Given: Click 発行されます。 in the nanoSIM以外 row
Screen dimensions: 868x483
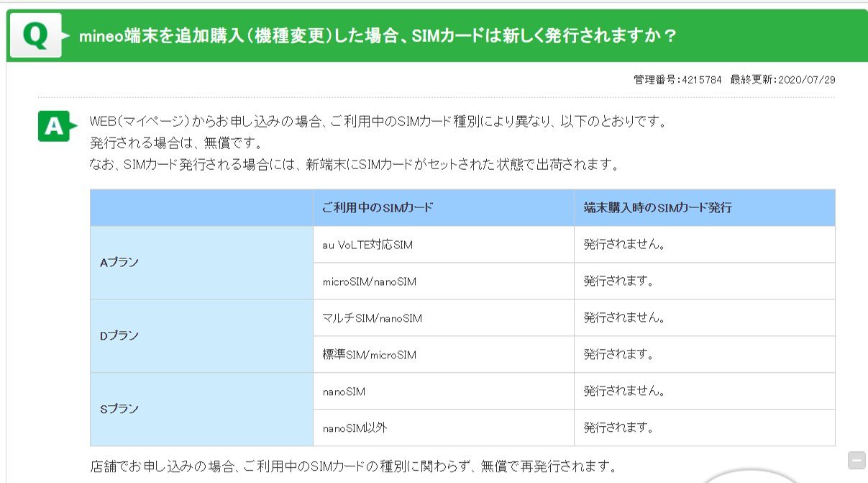Looking at the screenshot, I should coord(618,428).
